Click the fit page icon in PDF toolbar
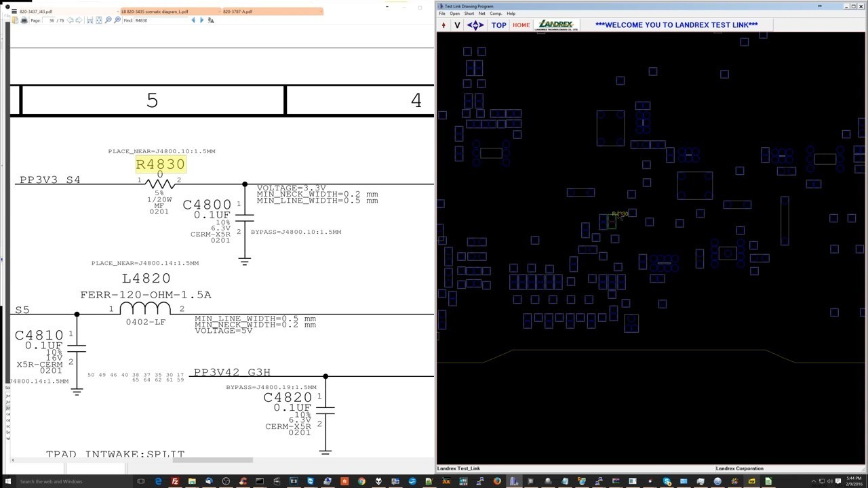868x488 pixels. 99,20
